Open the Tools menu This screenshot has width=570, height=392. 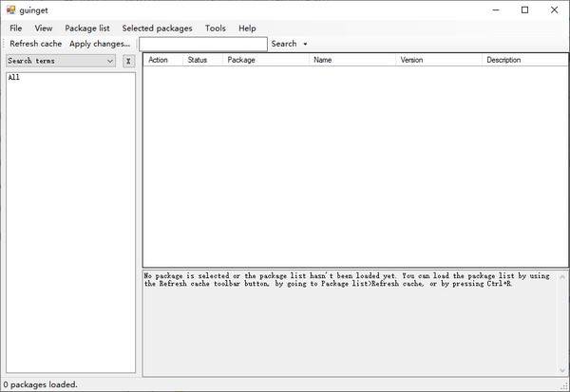point(215,28)
